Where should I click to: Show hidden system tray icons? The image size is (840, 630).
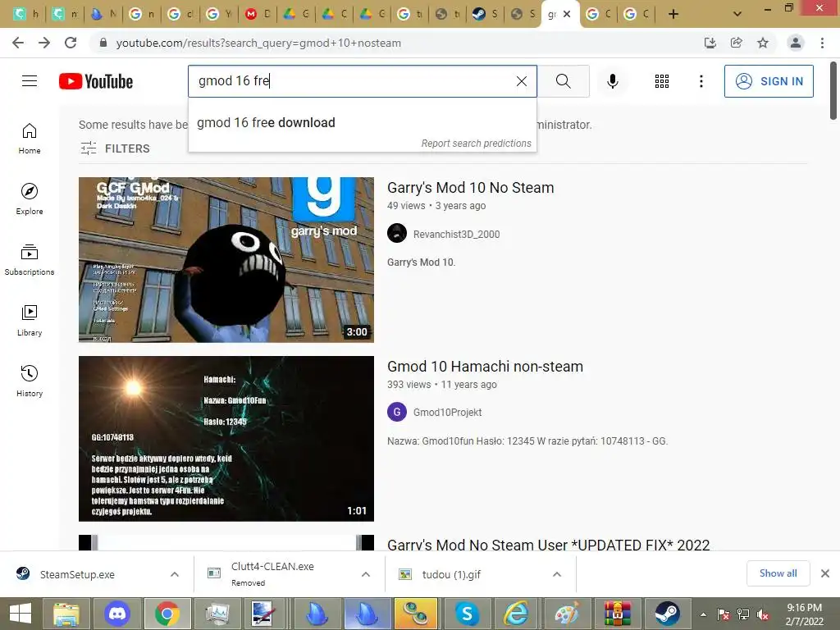[x=703, y=614]
